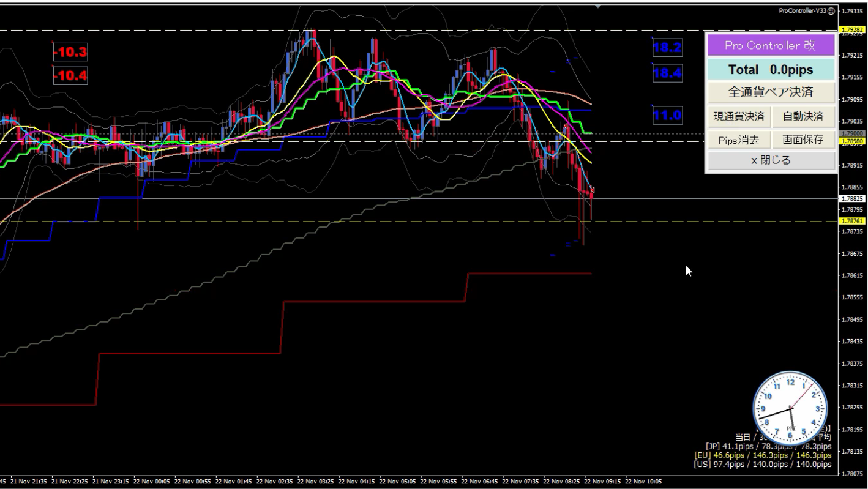Click the 22 Nov 03:25 time label
Viewport: 868px width, 489px height.
point(316,482)
